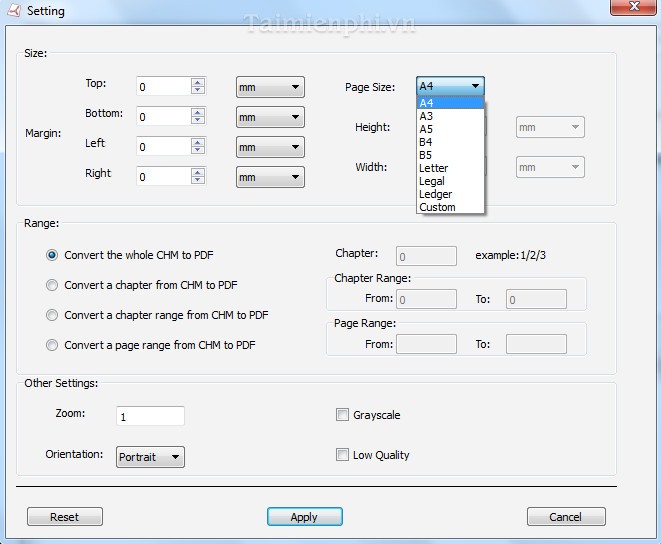Click the Page Range To field

pyautogui.click(x=536, y=344)
